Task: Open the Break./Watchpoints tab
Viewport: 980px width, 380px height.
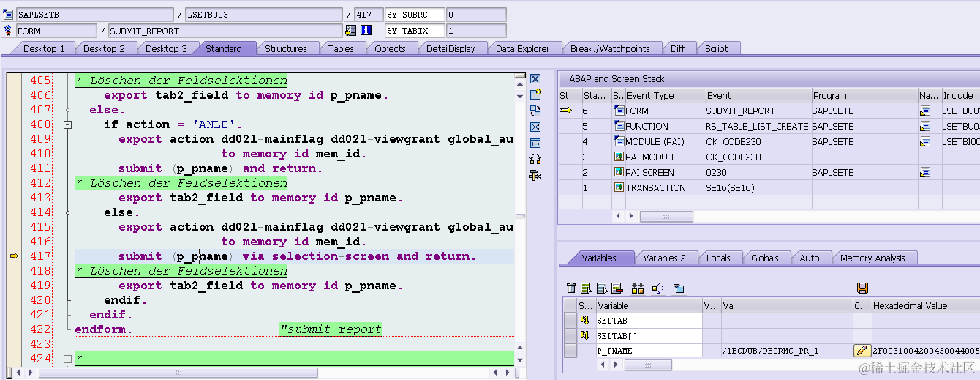Action: point(610,48)
